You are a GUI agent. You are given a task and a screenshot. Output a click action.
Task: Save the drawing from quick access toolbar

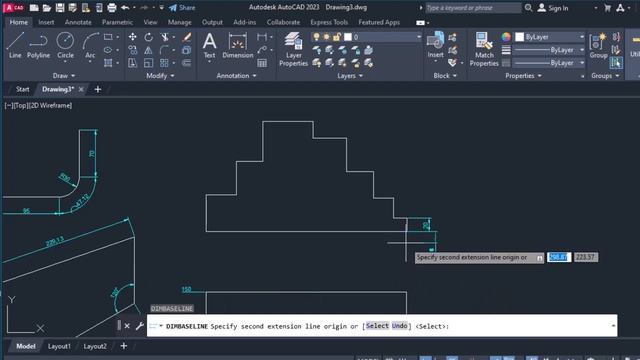[60, 8]
